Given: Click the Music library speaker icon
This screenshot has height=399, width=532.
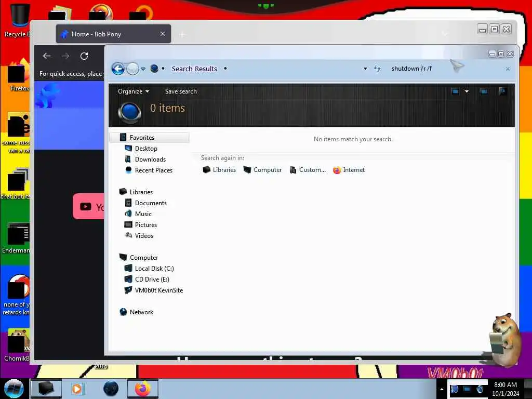Looking at the screenshot, I should click(128, 214).
